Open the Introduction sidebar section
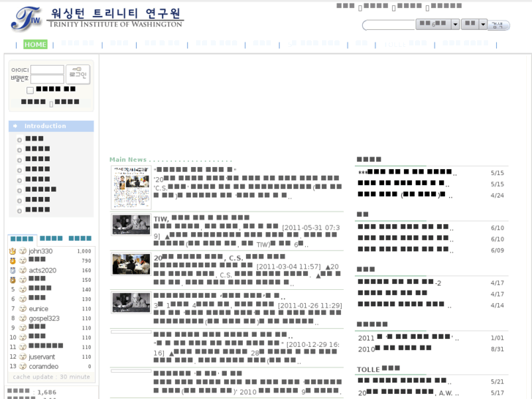This screenshot has height=399, width=532. click(51, 126)
